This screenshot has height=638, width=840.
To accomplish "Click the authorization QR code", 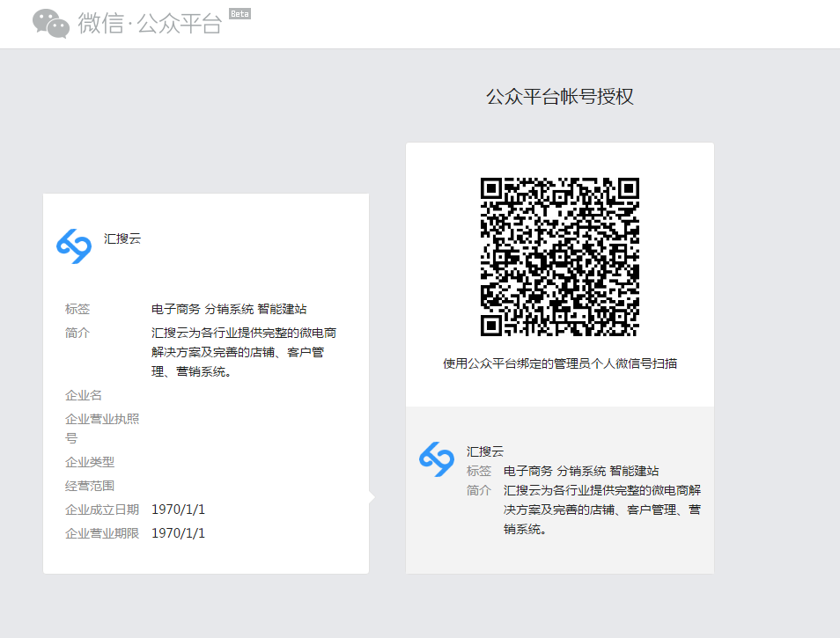I will point(559,257).
